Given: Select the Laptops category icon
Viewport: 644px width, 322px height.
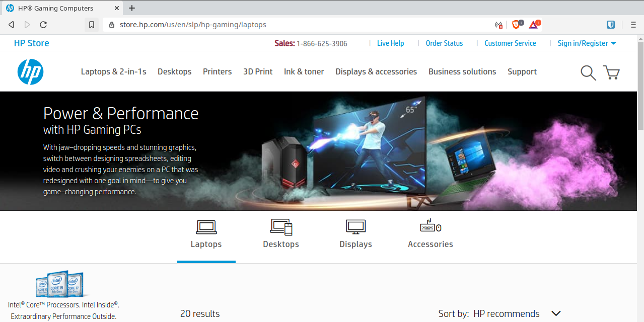Looking at the screenshot, I should click(x=206, y=227).
